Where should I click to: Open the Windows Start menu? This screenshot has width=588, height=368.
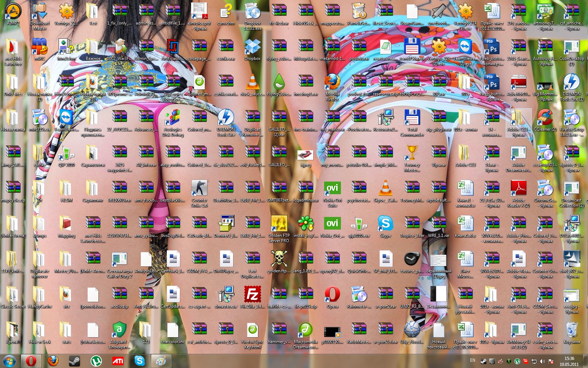click(9, 361)
